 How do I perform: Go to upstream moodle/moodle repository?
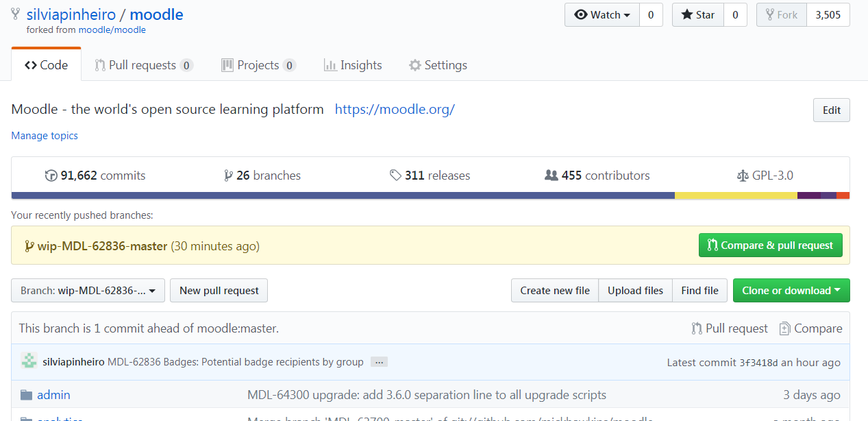(x=112, y=30)
